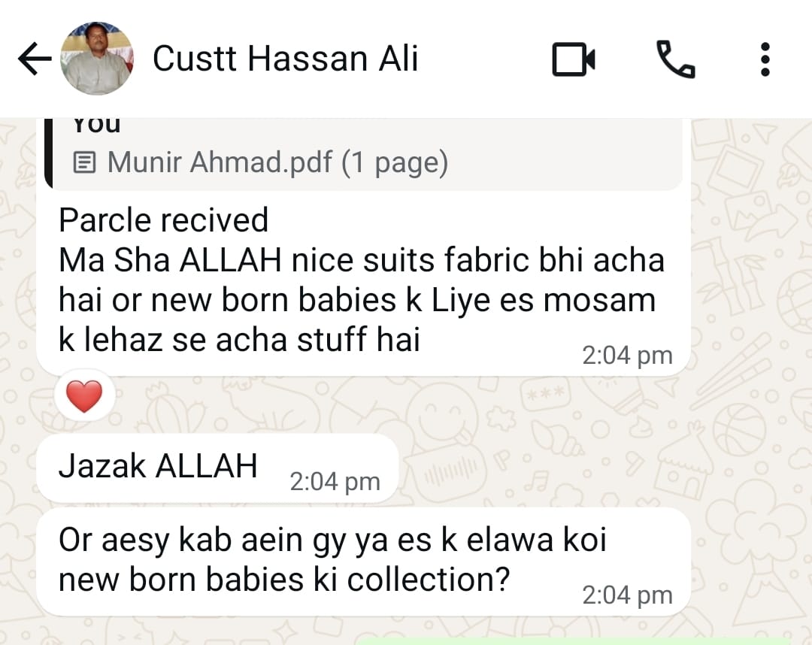The image size is (812, 645).
Task: Tap the 2:04 pm timestamp on Jazak ALLAH
Action: coord(335,482)
